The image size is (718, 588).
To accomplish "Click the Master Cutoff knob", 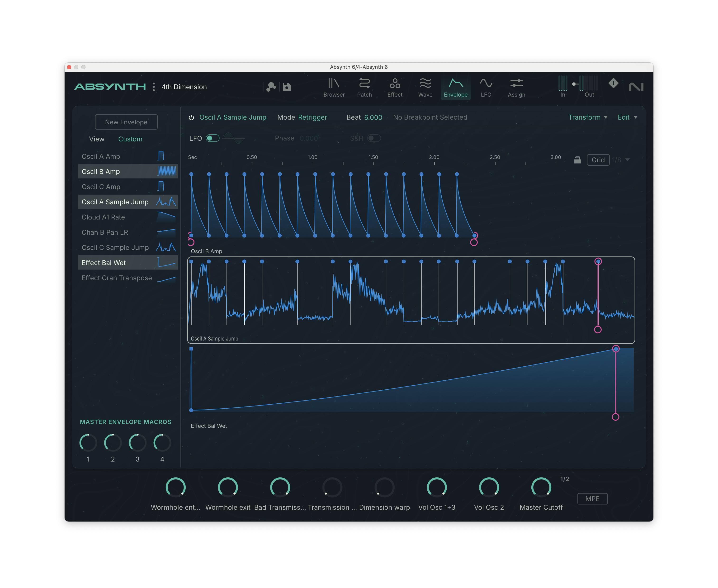I will tap(541, 487).
